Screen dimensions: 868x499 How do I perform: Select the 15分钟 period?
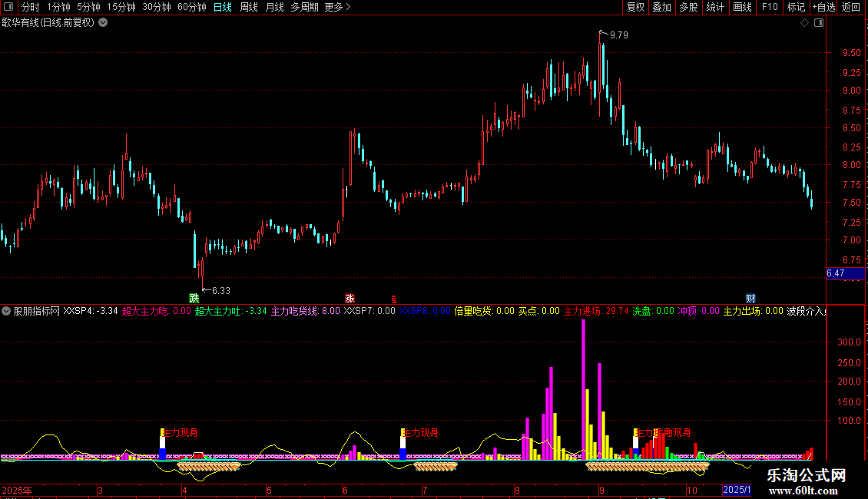pos(121,7)
